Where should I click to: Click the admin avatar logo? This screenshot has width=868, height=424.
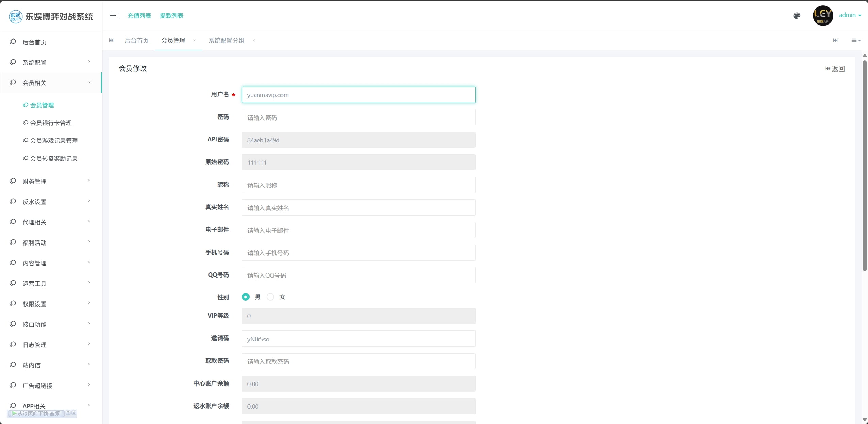point(823,15)
